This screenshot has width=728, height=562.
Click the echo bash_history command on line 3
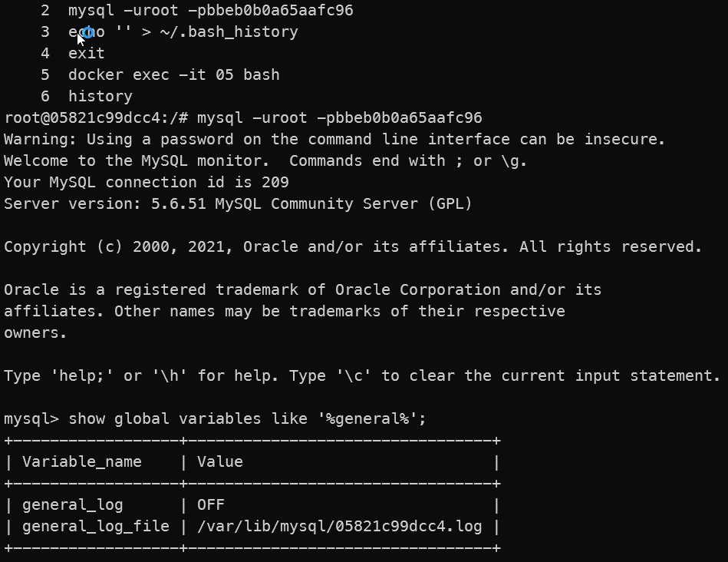(183, 32)
